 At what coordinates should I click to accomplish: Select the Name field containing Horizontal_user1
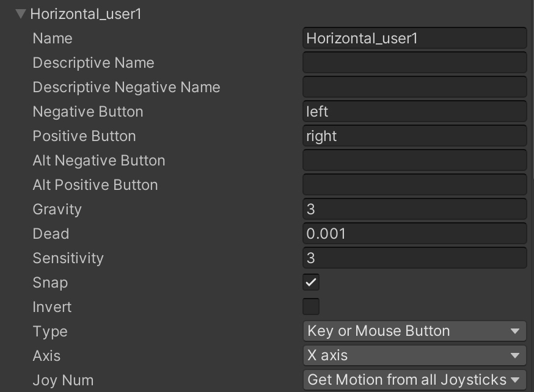click(x=415, y=38)
